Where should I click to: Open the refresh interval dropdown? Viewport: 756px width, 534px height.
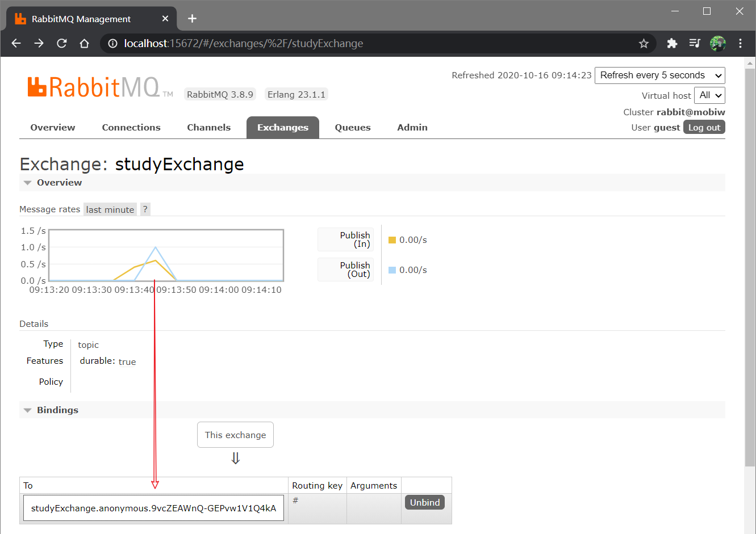(x=660, y=75)
